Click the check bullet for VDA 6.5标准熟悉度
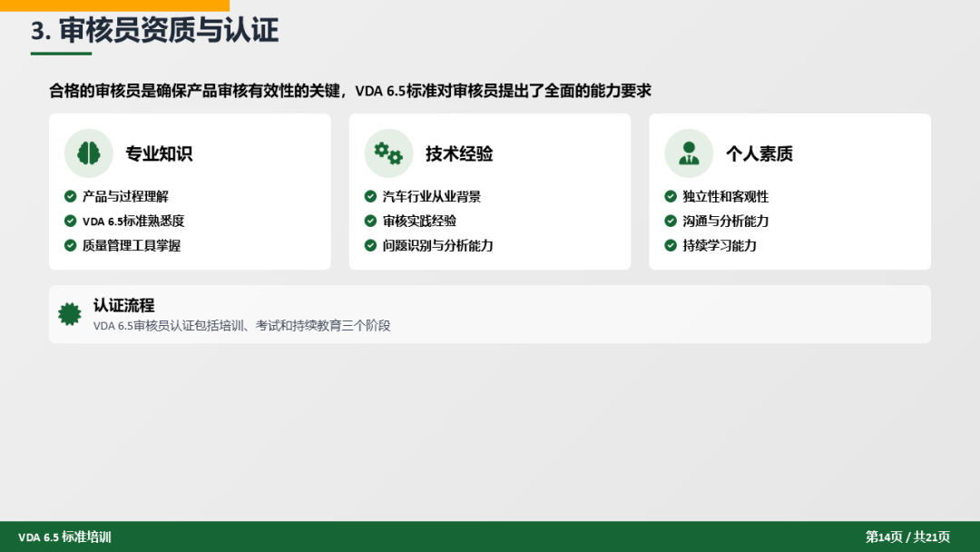Screen dimensions: 980x552 (70, 221)
